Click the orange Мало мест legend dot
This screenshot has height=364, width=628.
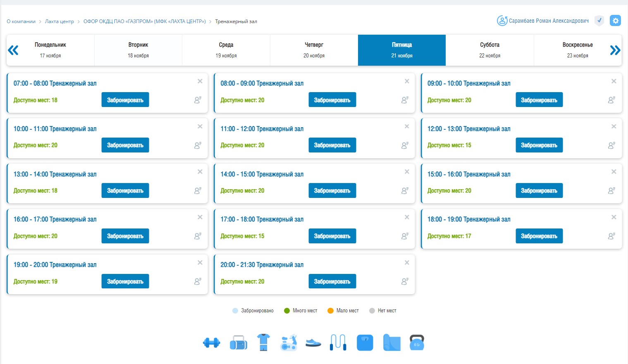(x=330, y=311)
